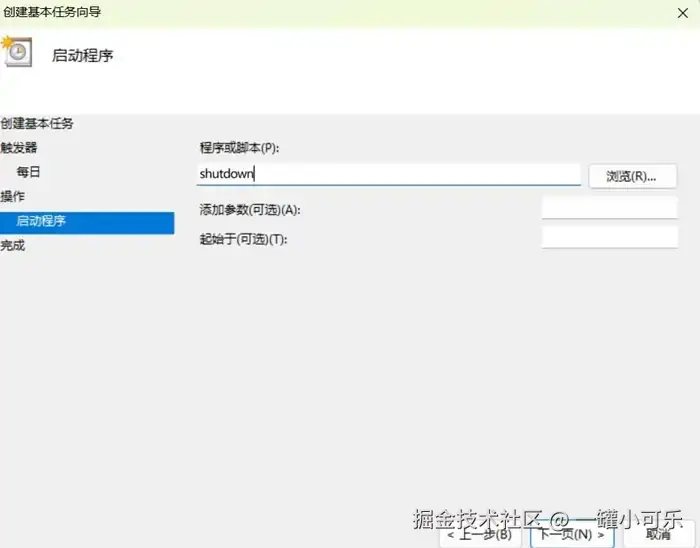Image resolution: width=700 pixels, height=548 pixels.
Task: Jump to the 完成 step
Action: click(x=12, y=245)
